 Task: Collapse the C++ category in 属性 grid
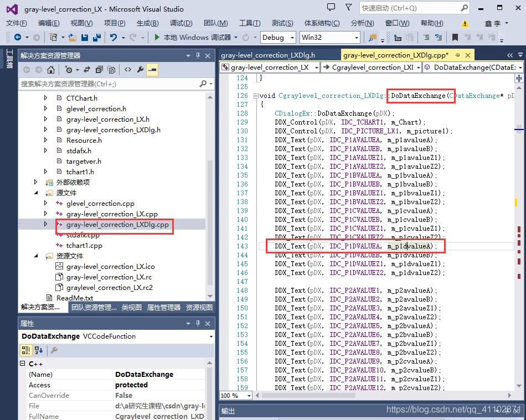(x=23, y=364)
